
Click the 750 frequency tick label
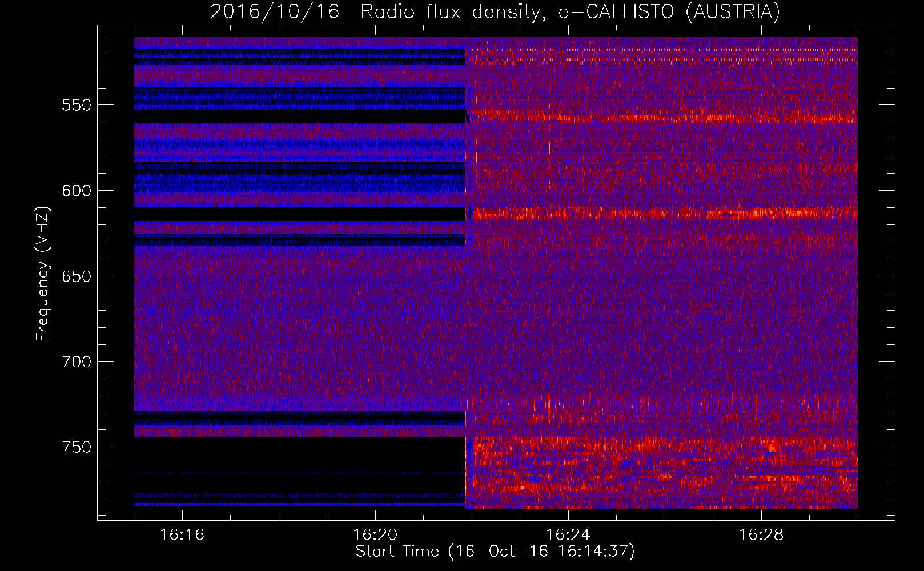[77, 447]
